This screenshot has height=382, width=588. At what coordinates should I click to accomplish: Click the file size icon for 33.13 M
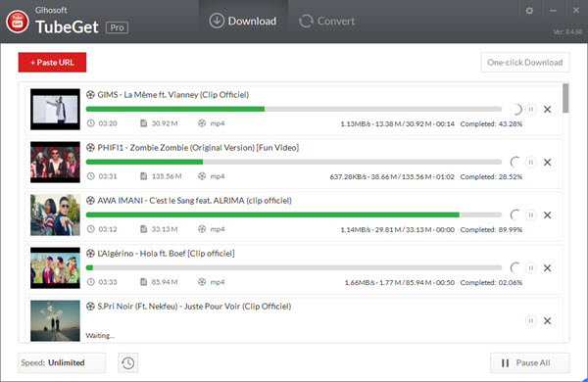(143, 228)
